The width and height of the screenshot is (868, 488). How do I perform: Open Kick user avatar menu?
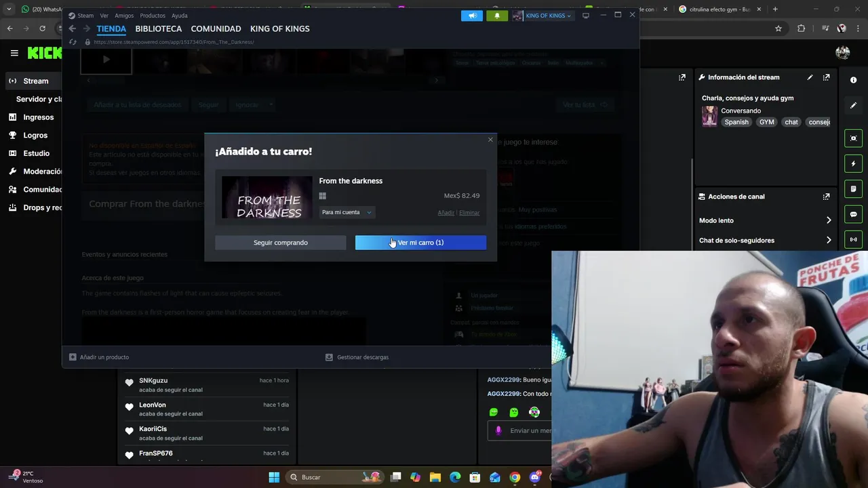click(843, 53)
